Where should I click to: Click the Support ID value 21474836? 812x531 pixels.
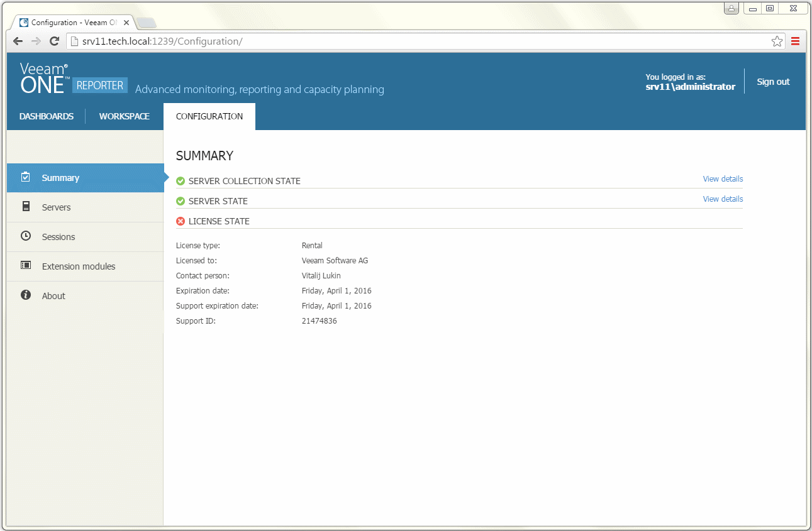[319, 321]
